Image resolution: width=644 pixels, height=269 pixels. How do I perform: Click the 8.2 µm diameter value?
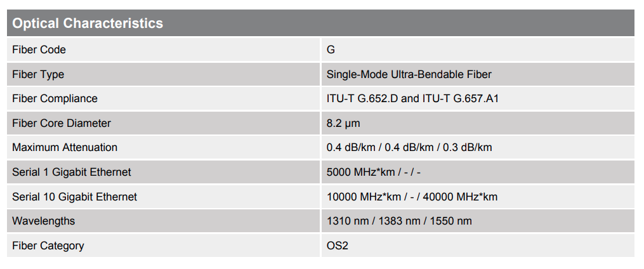pyautogui.click(x=343, y=123)
